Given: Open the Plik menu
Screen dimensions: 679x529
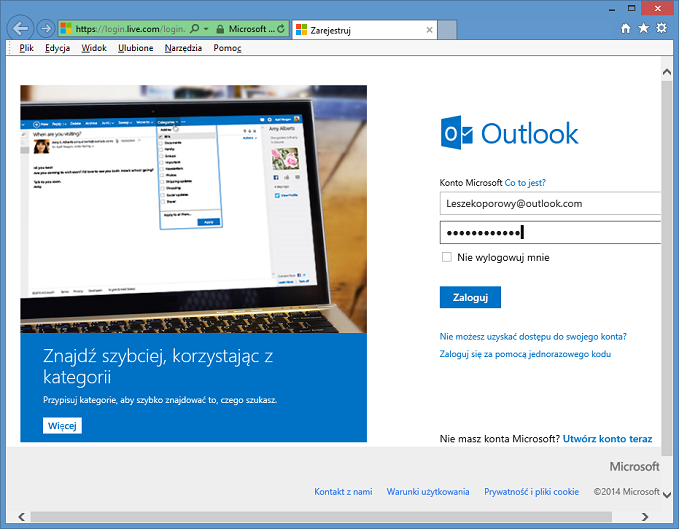Looking at the screenshot, I should 27,48.
